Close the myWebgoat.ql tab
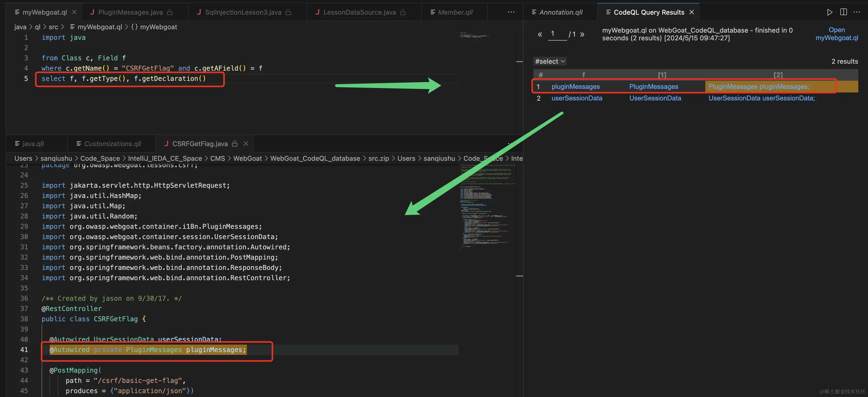Viewport: 868px width, 397px height. click(x=74, y=12)
